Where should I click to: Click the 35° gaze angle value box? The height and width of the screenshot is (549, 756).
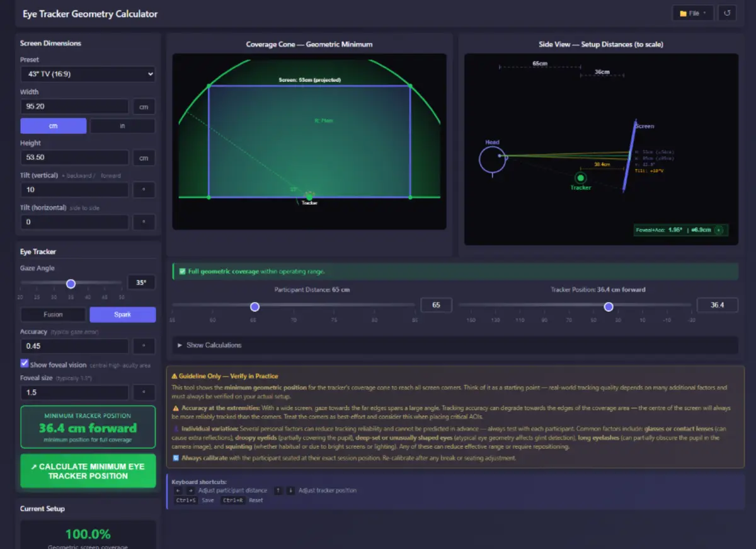[x=141, y=283]
